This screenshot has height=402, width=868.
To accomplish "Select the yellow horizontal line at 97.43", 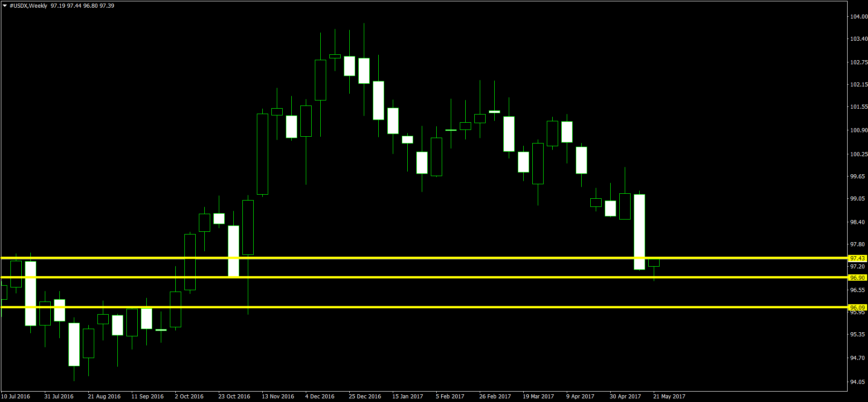I will [424, 258].
